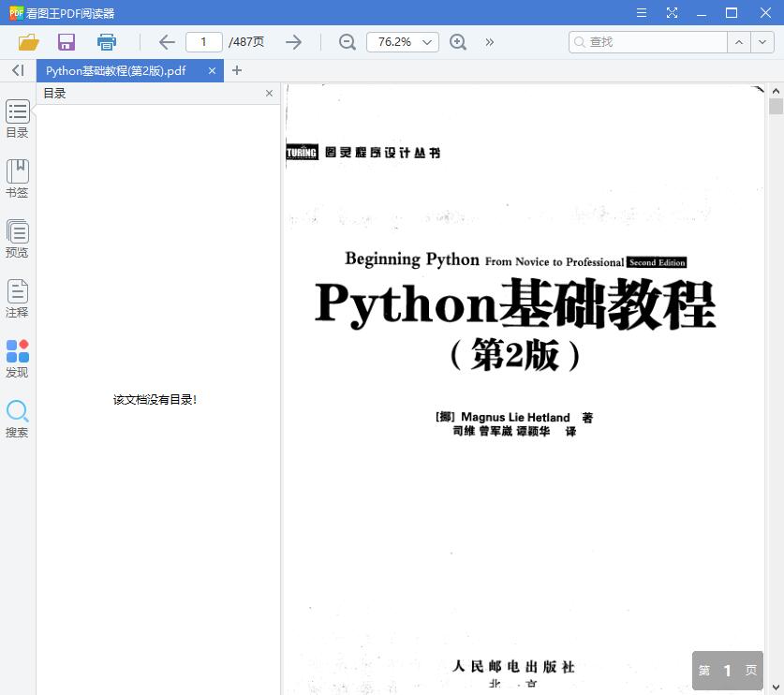Open the 预览 thumbnails sidebar

click(x=18, y=239)
